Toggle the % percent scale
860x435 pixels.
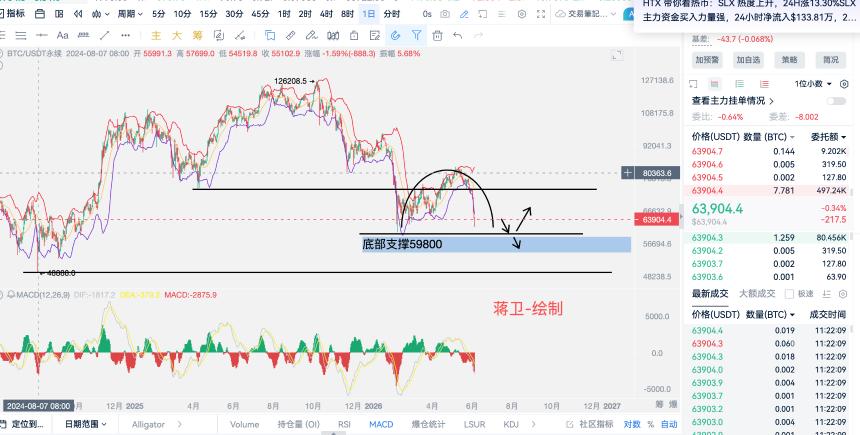[x=650, y=424]
